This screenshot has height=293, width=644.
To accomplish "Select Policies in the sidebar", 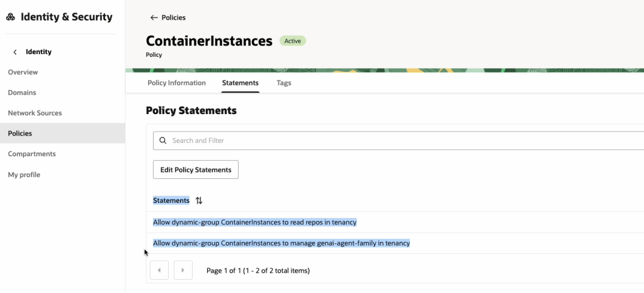I will pyautogui.click(x=20, y=134).
